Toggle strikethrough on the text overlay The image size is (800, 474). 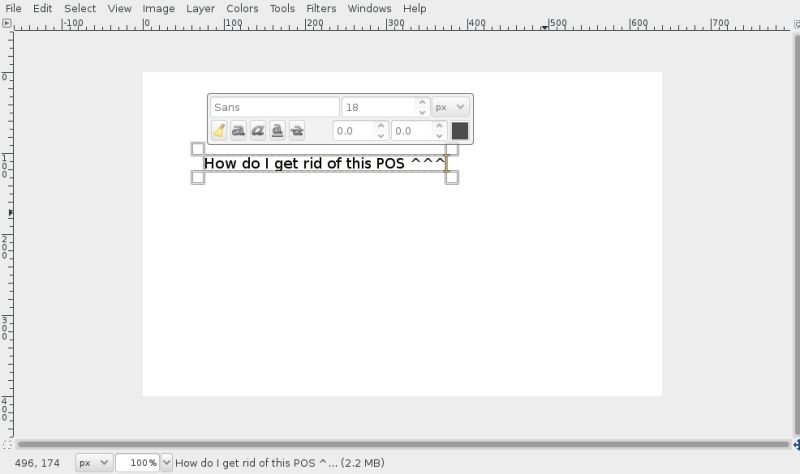296,131
